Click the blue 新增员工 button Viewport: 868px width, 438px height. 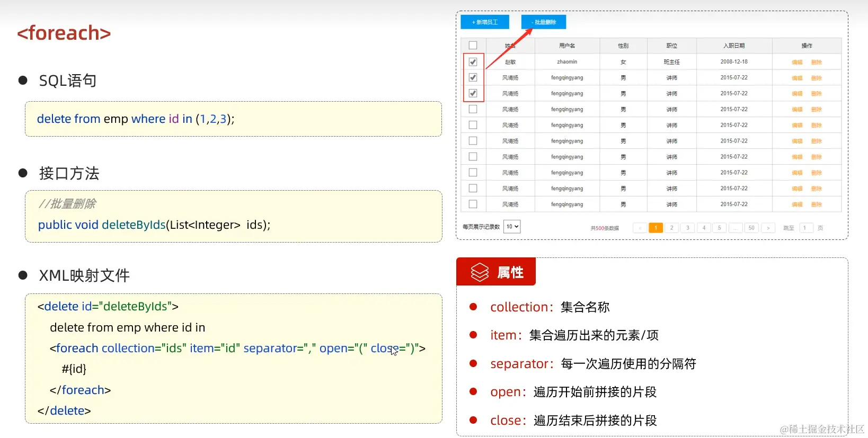tap(485, 22)
